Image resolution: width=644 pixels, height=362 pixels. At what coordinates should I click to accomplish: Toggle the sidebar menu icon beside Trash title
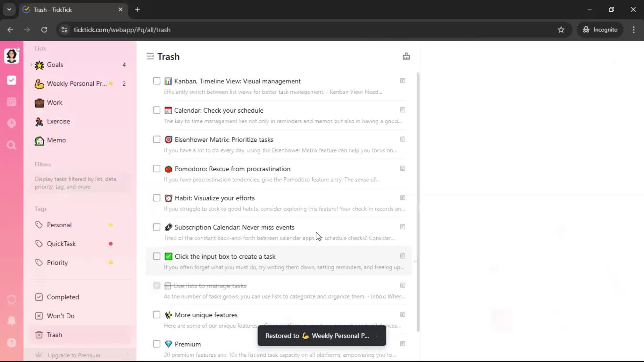pos(150,56)
